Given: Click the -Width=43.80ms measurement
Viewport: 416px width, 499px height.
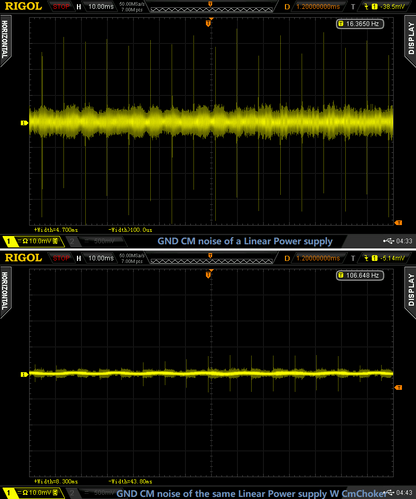Looking at the screenshot, I should (130, 482).
